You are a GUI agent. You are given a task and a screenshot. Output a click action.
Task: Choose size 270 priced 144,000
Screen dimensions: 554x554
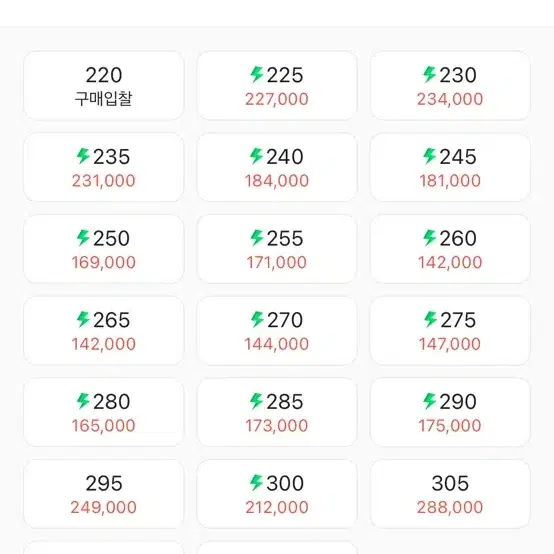277,331
